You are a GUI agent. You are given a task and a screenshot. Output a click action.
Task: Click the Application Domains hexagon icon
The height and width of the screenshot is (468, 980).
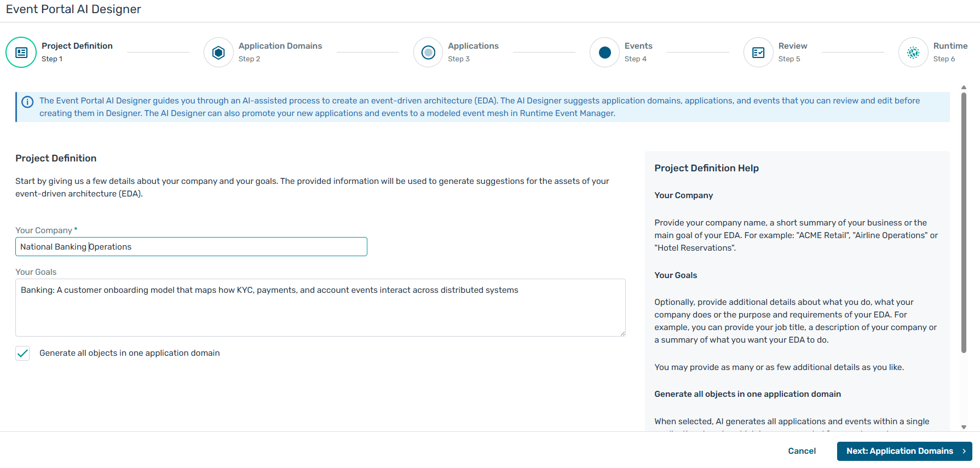[218, 53]
